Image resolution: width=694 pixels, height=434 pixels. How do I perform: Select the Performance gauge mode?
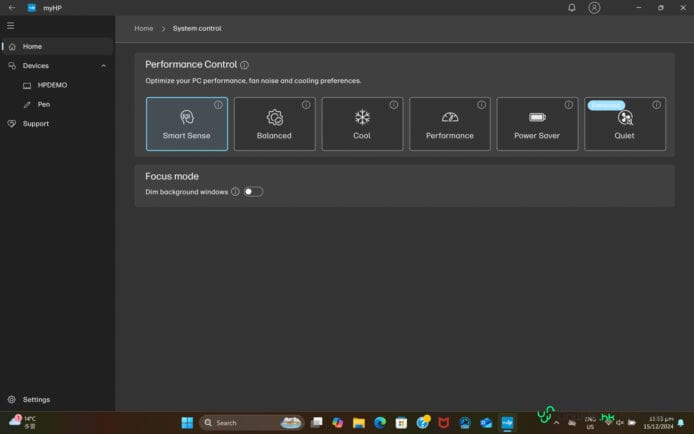point(450,124)
